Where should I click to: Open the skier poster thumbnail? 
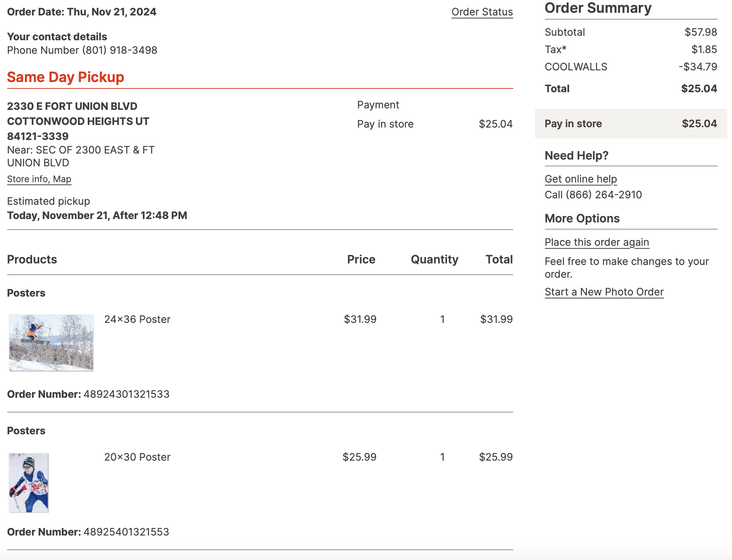[29, 482]
